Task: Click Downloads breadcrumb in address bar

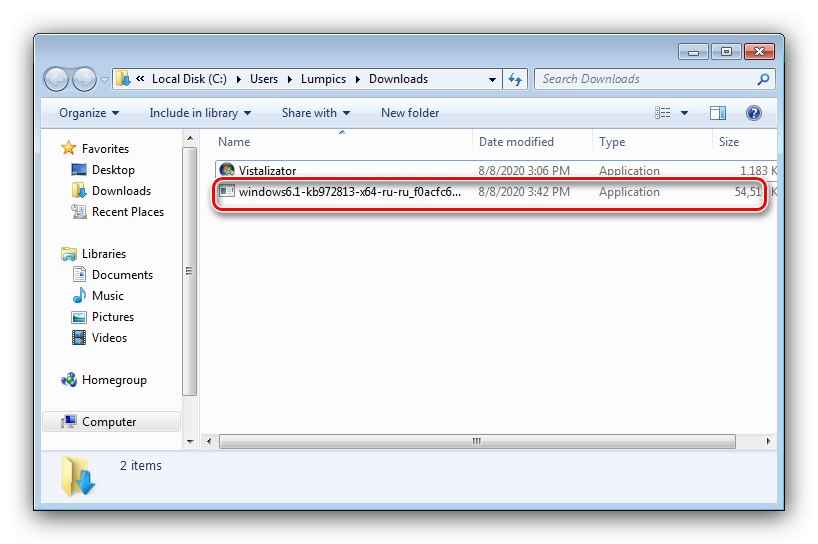Action: (x=399, y=79)
